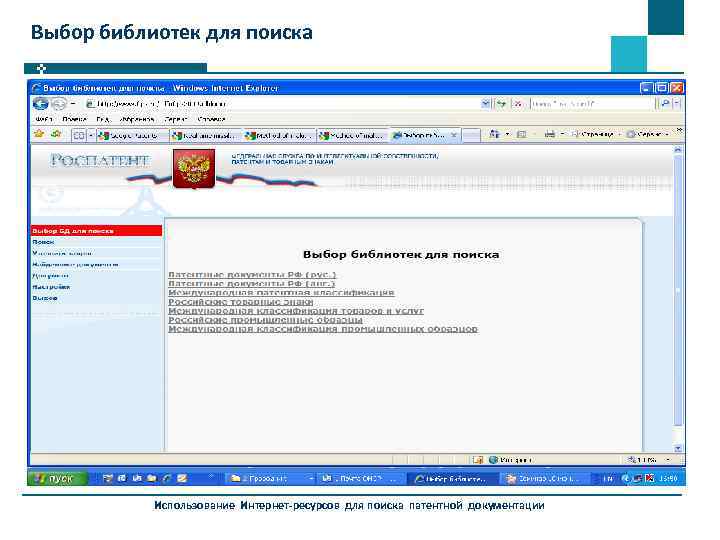Open the Print options dropdown arrow
The image size is (720, 540).
tap(562, 134)
